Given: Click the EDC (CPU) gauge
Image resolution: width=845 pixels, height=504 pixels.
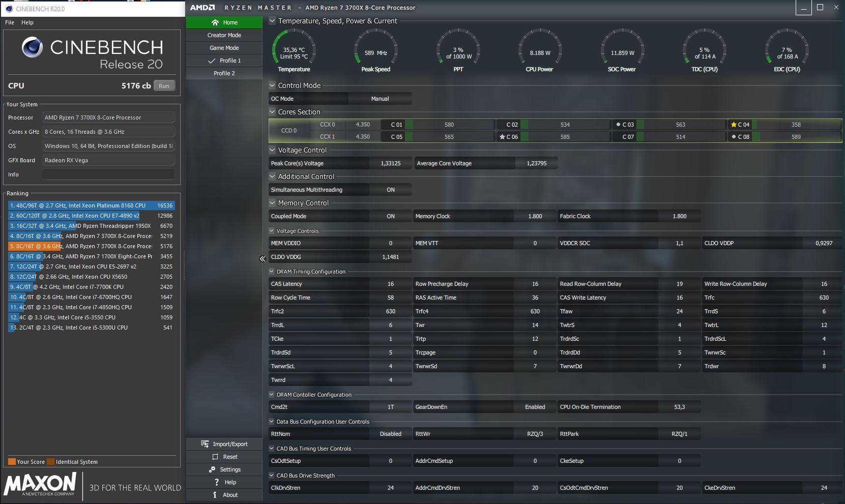Looking at the screenshot, I should pos(787,50).
